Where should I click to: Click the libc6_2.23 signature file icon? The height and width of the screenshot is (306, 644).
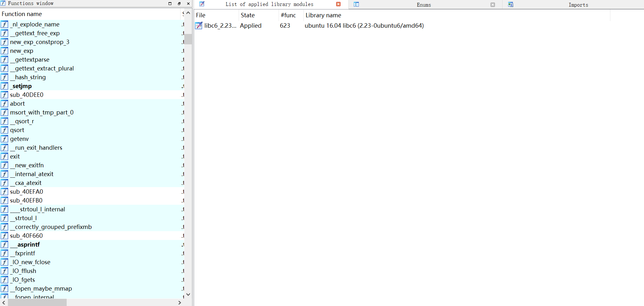(x=199, y=26)
